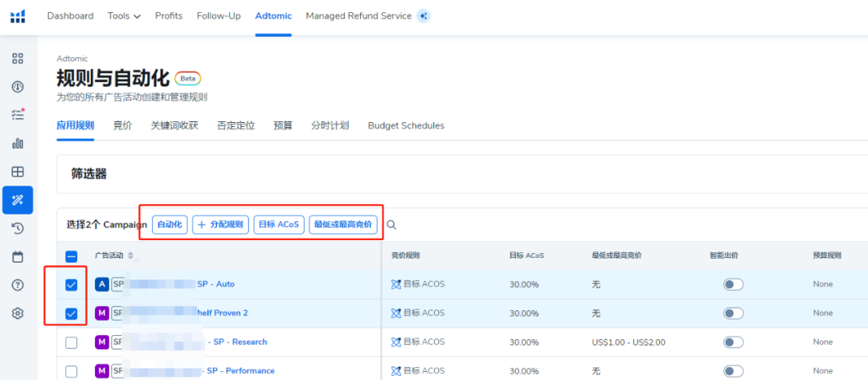The width and height of the screenshot is (868, 380).
Task: Open the table layout sidebar icon
Action: click(x=18, y=171)
